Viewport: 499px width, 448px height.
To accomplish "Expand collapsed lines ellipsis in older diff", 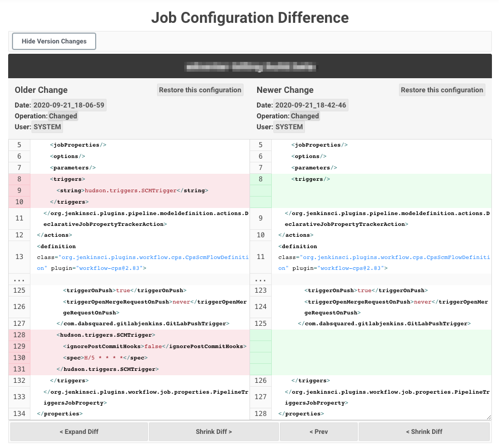I will click(x=19, y=280).
